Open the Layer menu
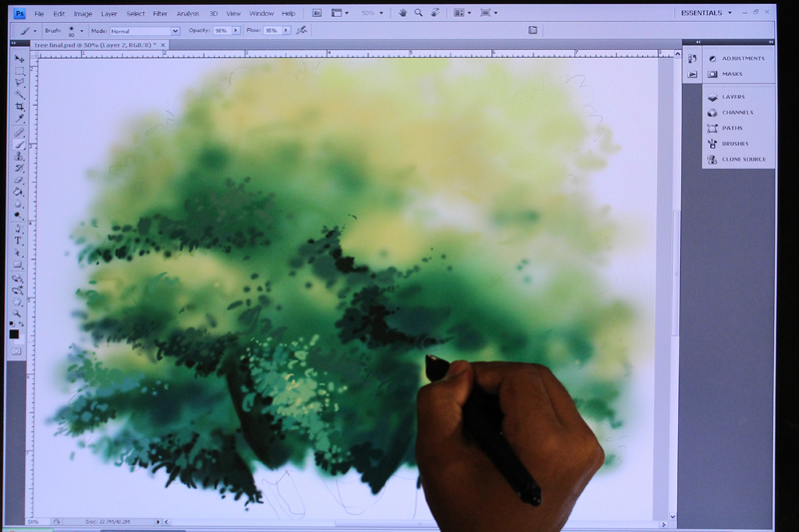Image resolution: width=799 pixels, height=532 pixels. tap(109, 14)
